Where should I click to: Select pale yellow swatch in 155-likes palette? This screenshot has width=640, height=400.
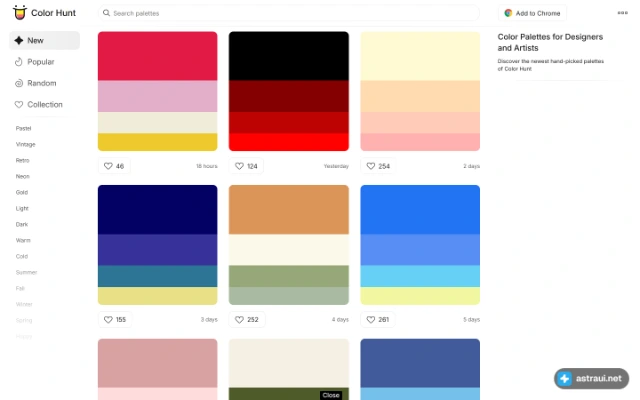click(158, 296)
